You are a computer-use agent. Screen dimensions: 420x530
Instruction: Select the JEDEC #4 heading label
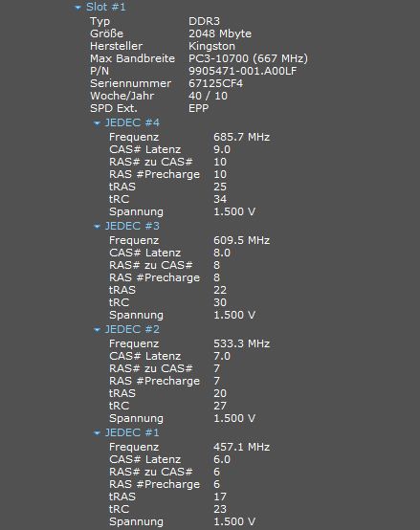[x=132, y=122]
